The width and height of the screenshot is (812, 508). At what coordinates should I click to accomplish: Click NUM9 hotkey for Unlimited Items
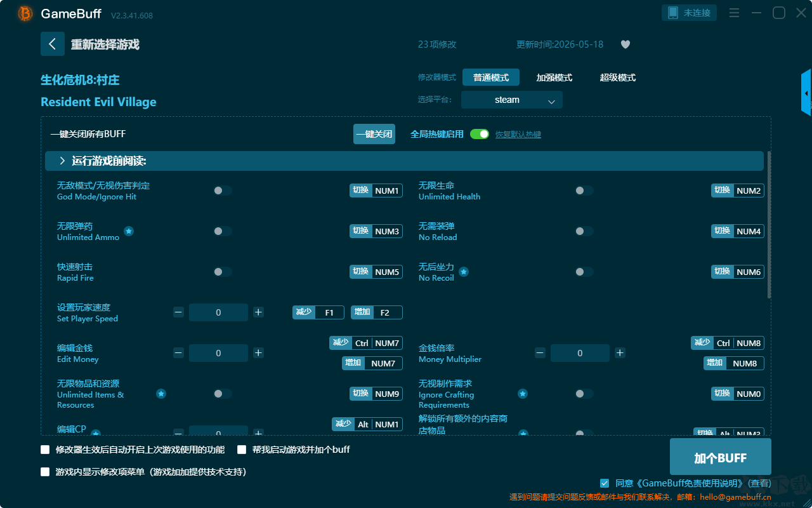(x=376, y=394)
